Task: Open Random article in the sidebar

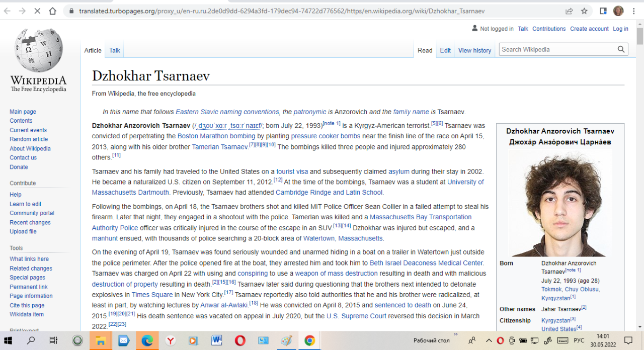Action: pyautogui.click(x=29, y=139)
